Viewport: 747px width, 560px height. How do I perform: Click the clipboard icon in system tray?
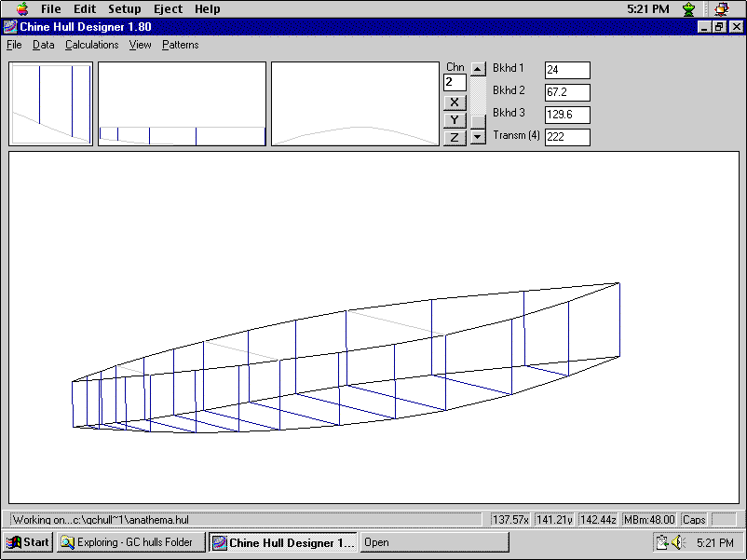(x=660, y=542)
